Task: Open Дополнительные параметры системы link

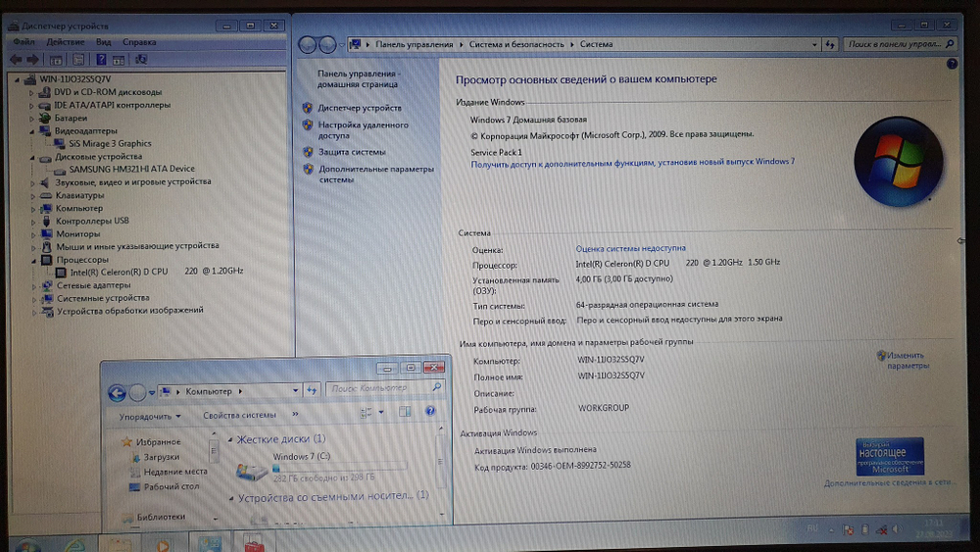Action: (x=376, y=175)
